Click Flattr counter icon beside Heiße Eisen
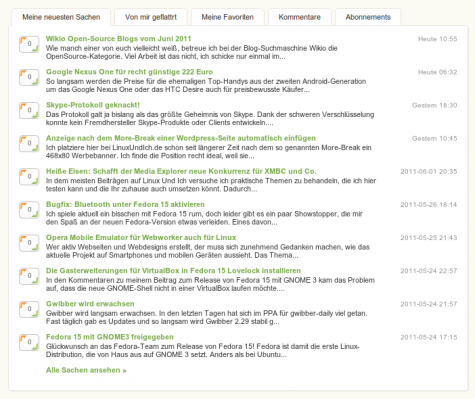Image resolution: width=475 pixels, height=399 pixels. (29, 177)
